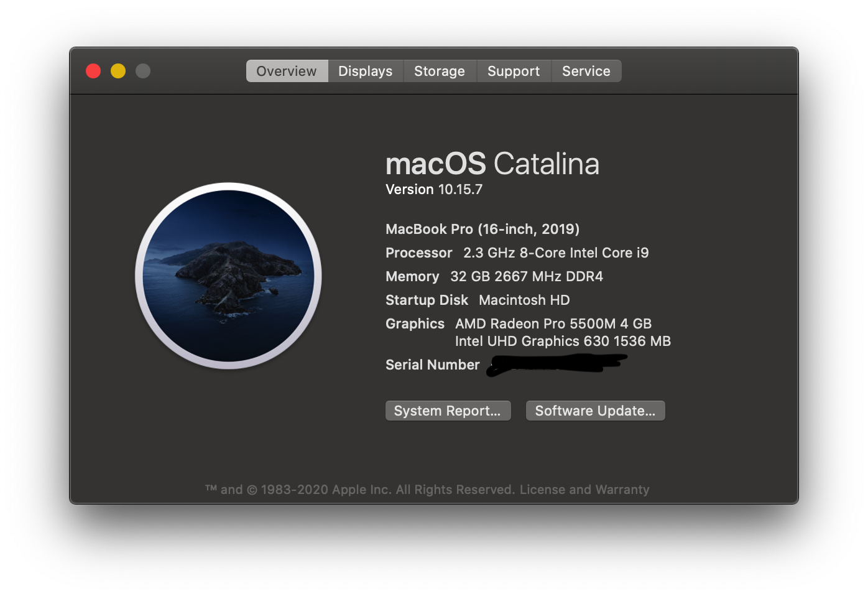Click the 2.3 GHz 8-Core processor value
Image resolution: width=868 pixels, height=596 pixels.
point(555,253)
